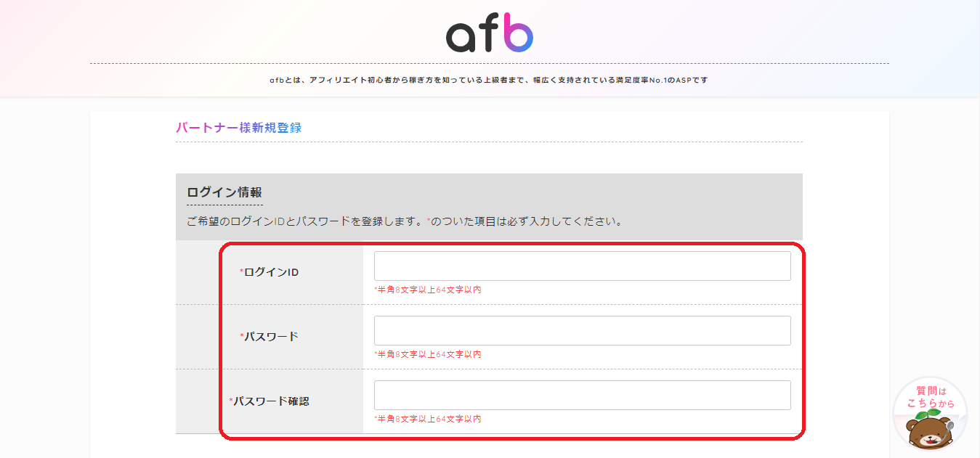Click the パスワード field label

(269, 337)
